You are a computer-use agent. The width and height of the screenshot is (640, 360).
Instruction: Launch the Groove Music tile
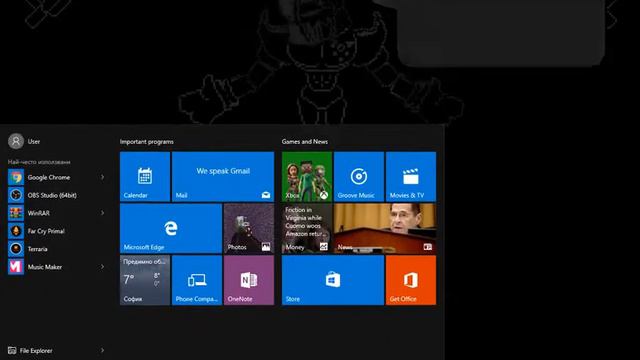point(359,177)
